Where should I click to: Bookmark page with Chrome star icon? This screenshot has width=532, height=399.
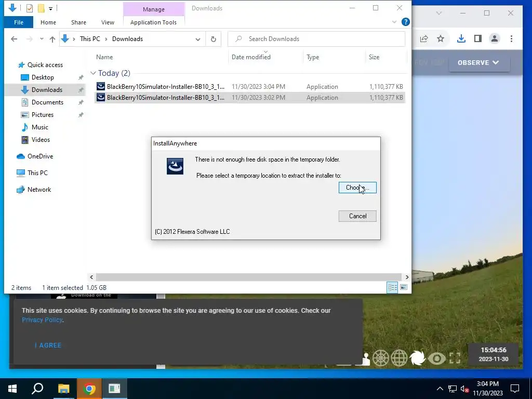(x=441, y=38)
